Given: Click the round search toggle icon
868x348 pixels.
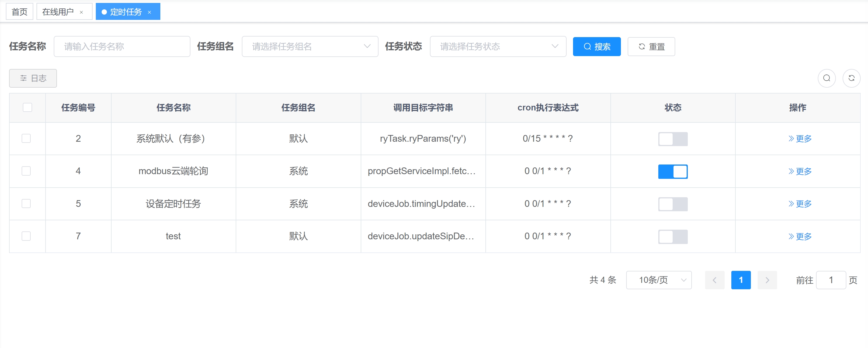Looking at the screenshot, I should (x=827, y=78).
